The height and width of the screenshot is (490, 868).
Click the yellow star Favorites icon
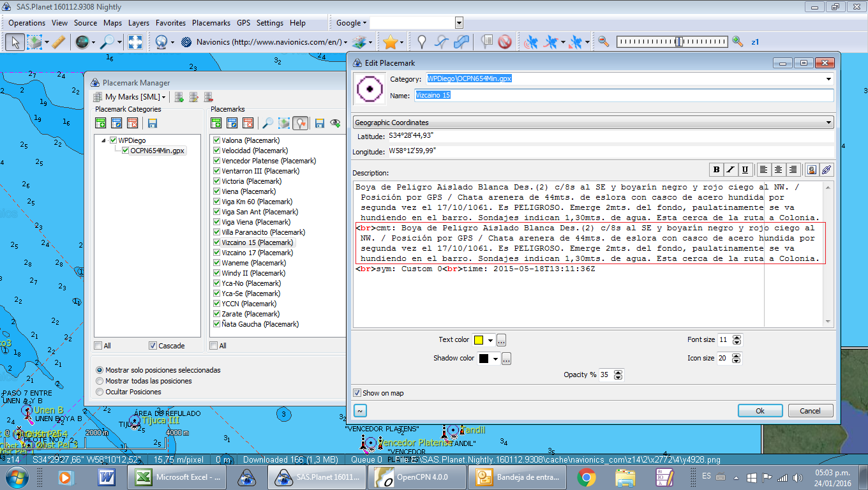(x=390, y=42)
